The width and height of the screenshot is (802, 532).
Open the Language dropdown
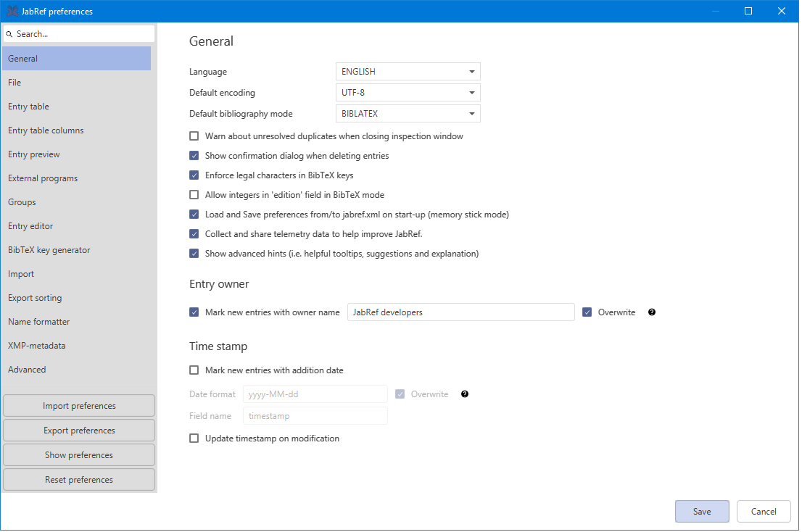408,72
